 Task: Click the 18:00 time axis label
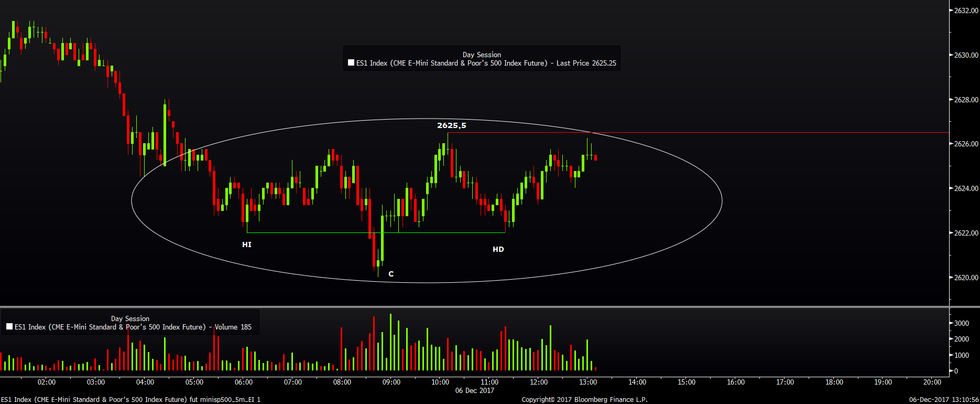click(x=834, y=382)
